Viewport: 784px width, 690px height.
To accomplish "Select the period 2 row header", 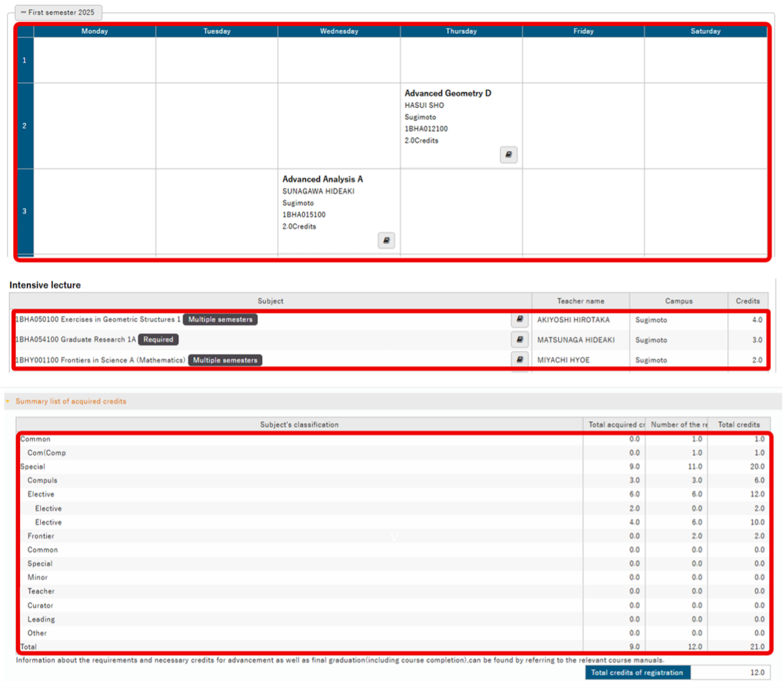I will click(x=25, y=126).
